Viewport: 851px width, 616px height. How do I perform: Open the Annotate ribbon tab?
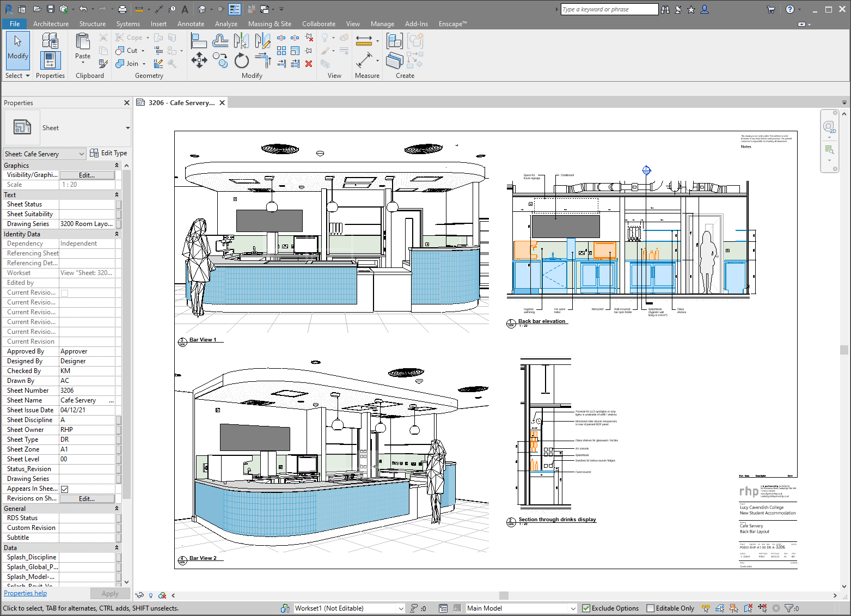191,24
